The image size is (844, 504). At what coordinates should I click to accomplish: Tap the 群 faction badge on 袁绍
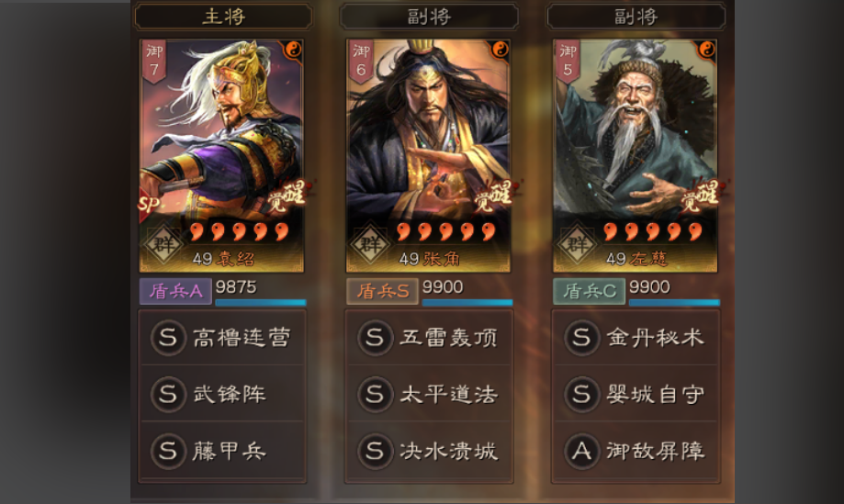(x=163, y=245)
